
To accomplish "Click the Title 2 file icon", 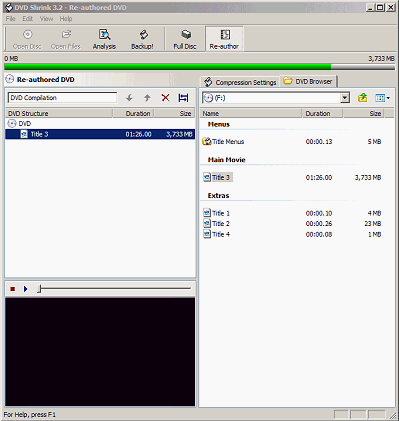I will pyautogui.click(x=207, y=223).
